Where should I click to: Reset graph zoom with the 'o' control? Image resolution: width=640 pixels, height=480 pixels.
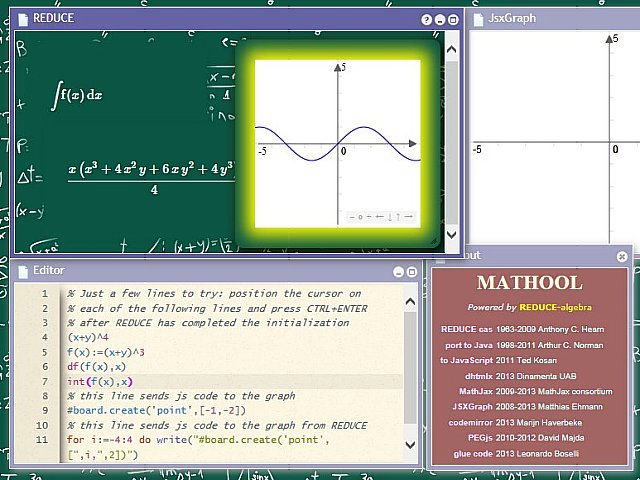point(360,217)
